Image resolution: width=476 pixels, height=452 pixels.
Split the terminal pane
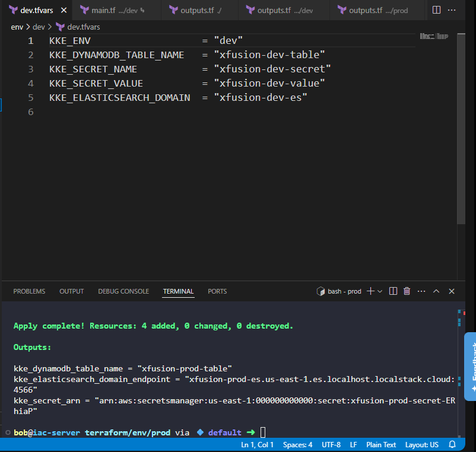pyautogui.click(x=393, y=291)
